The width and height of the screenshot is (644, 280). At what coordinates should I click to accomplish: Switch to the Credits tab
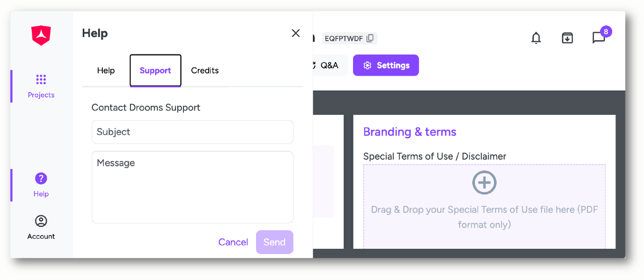(205, 70)
